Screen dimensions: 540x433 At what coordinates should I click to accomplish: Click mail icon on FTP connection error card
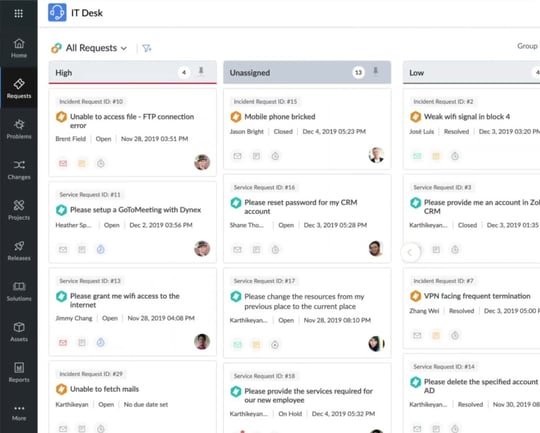point(63,163)
